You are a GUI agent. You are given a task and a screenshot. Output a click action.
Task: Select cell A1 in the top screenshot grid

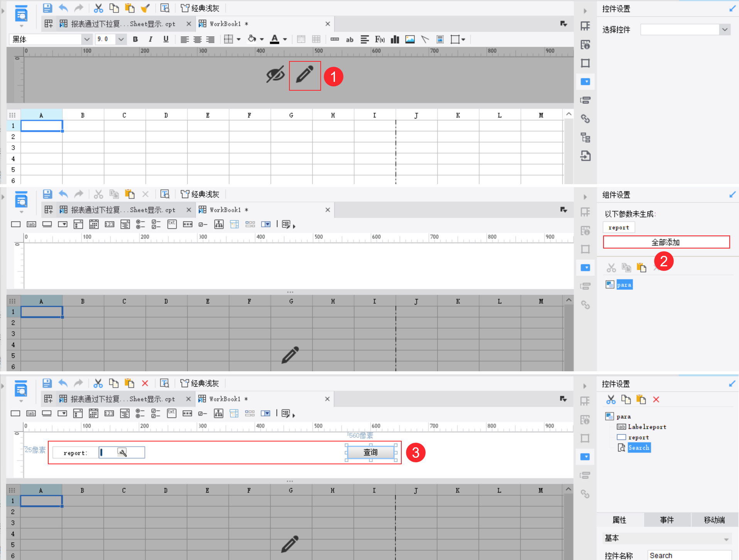tap(41, 126)
